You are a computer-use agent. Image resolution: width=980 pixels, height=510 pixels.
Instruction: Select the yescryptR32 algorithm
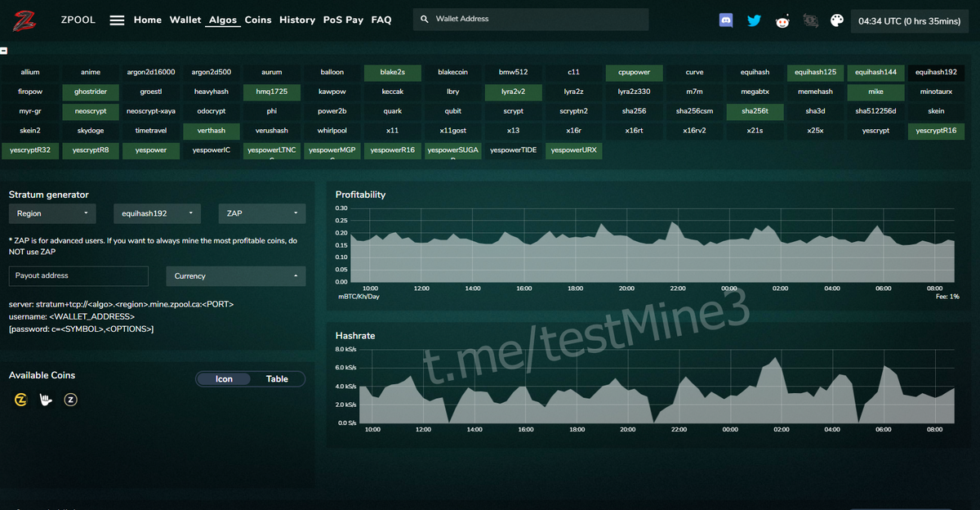[x=30, y=150]
